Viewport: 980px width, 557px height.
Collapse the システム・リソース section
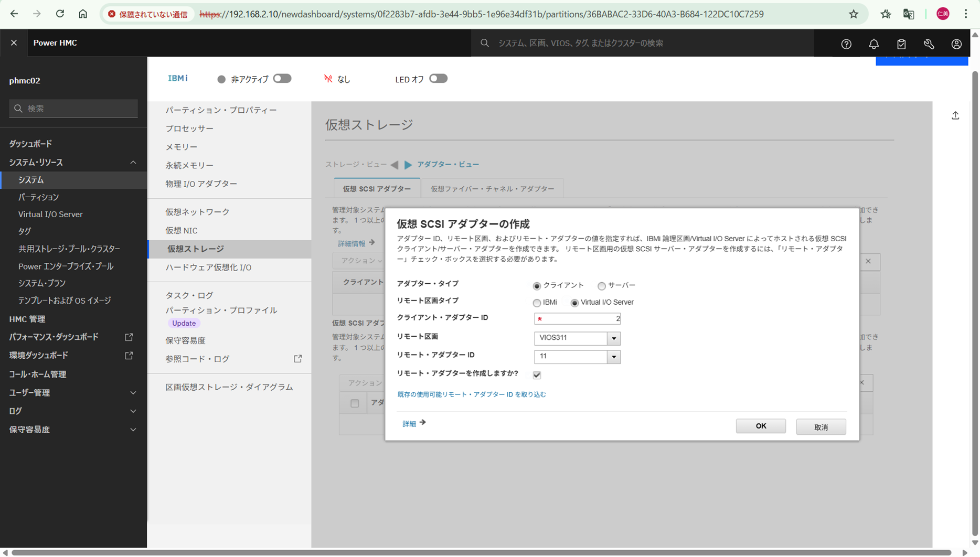pyautogui.click(x=133, y=163)
